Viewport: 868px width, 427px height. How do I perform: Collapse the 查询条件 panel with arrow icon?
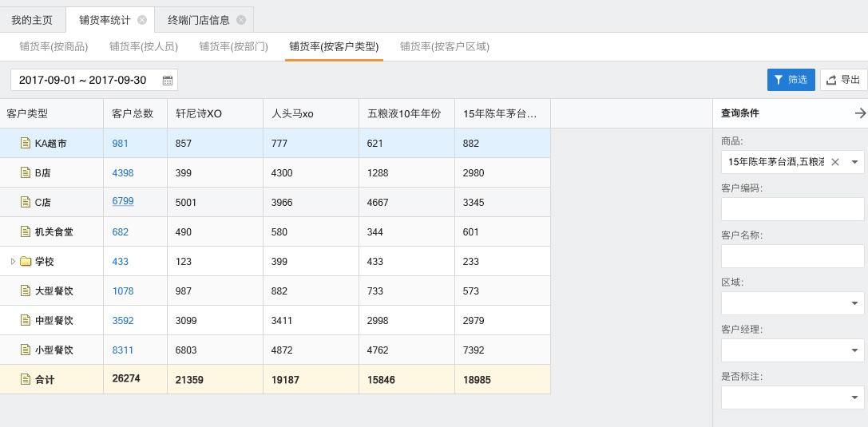860,113
